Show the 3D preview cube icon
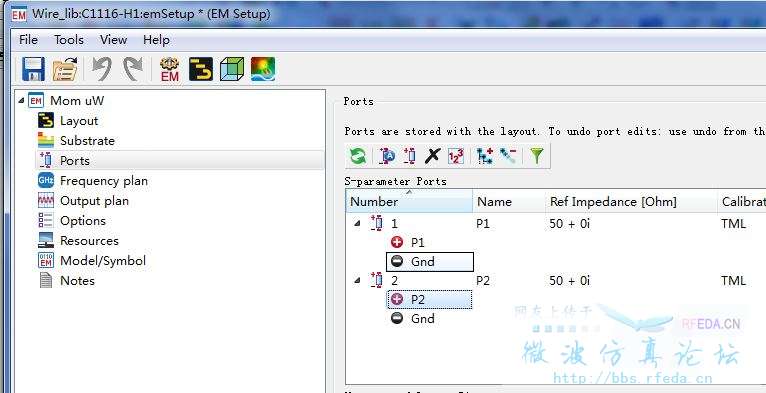This screenshot has height=393, width=766. pos(232,69)
